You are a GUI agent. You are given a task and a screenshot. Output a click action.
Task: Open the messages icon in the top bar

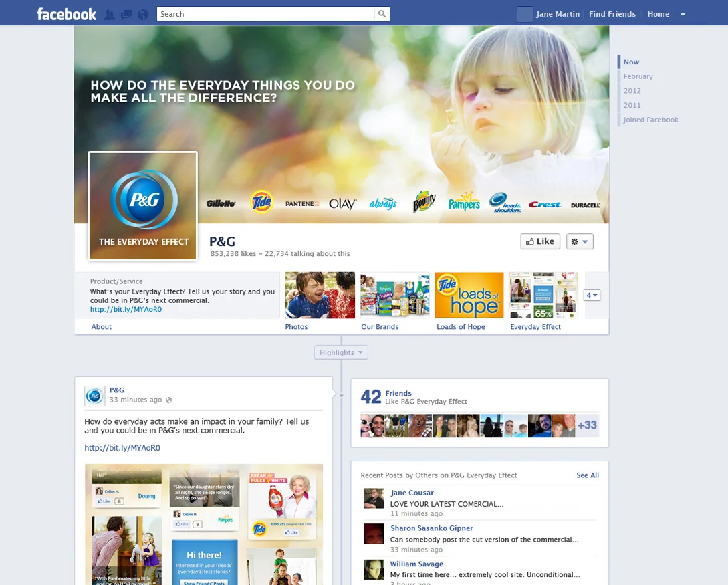click(126, 13)
